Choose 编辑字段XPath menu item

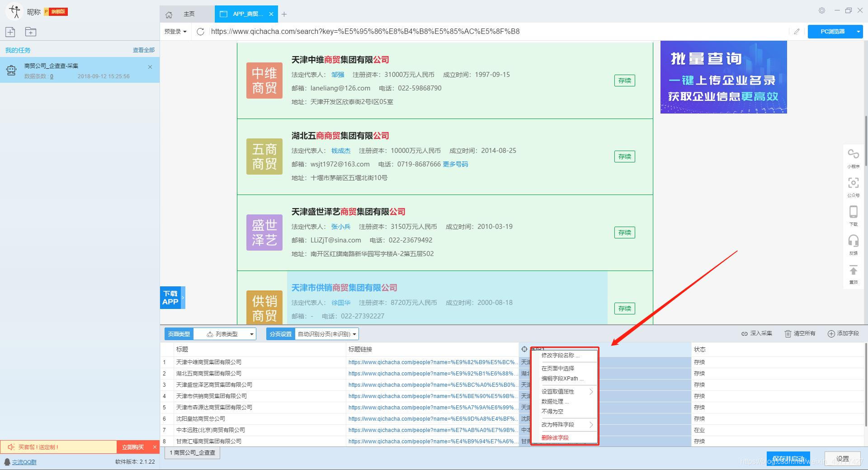562,379
